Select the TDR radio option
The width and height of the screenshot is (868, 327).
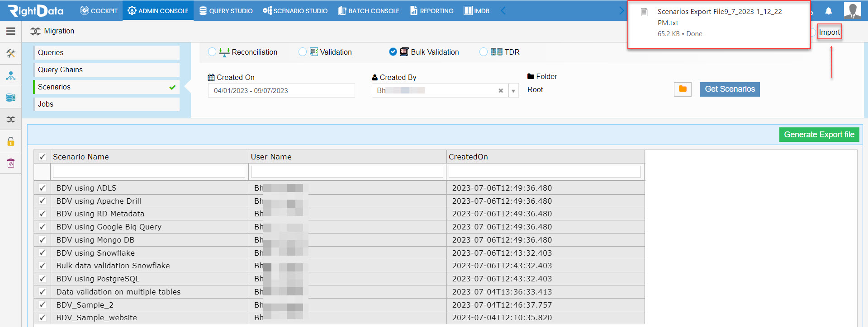coord(484,52)
